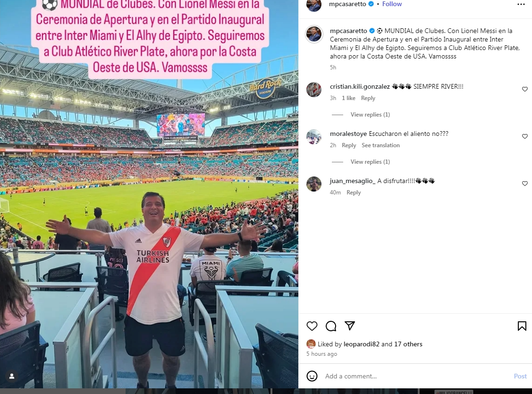This screenshot has height=394, width=532.
Task: See translation of moralestoye's comment
Action: click(380, 145)
